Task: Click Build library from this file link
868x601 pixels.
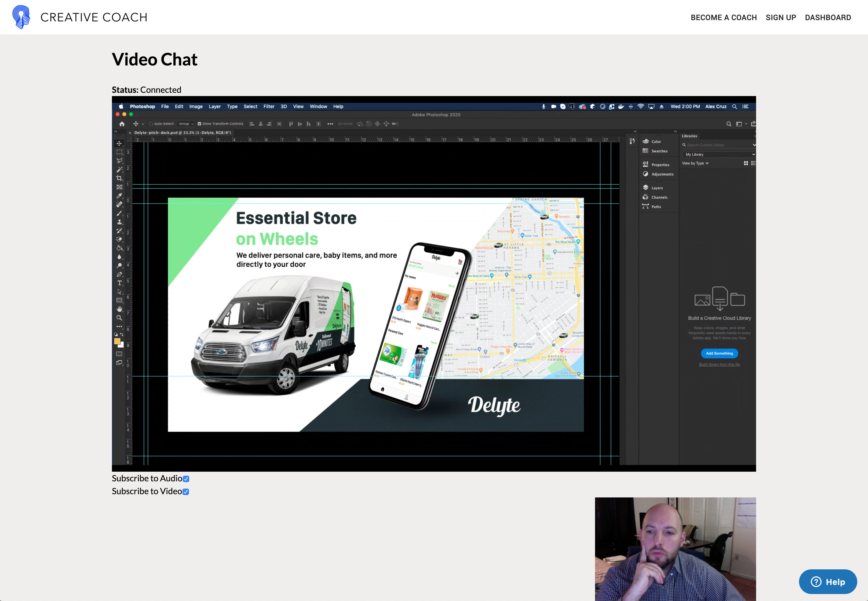Action: [719, 365]
